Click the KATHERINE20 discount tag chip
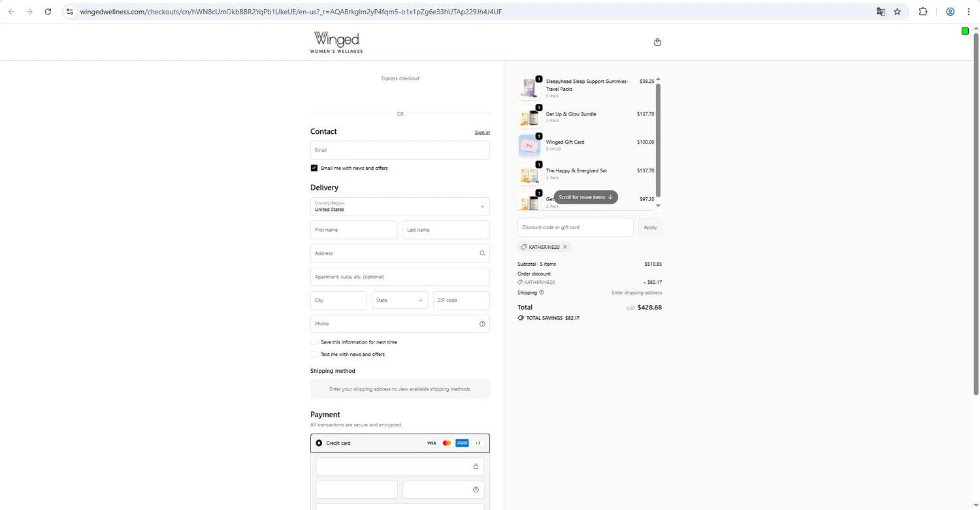 tap(544, 247)
